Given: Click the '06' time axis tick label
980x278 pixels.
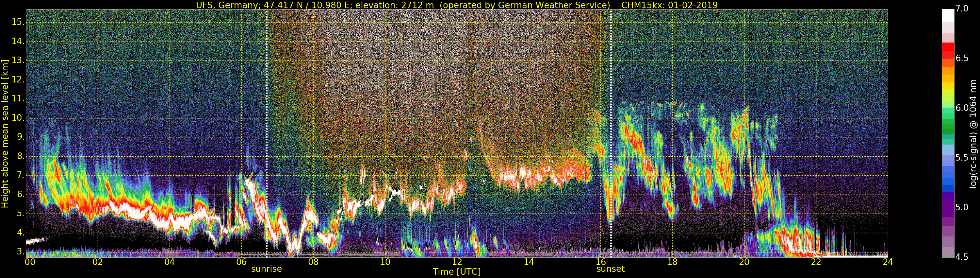Looking at the screenshot, I should click(x=241, y=262).
